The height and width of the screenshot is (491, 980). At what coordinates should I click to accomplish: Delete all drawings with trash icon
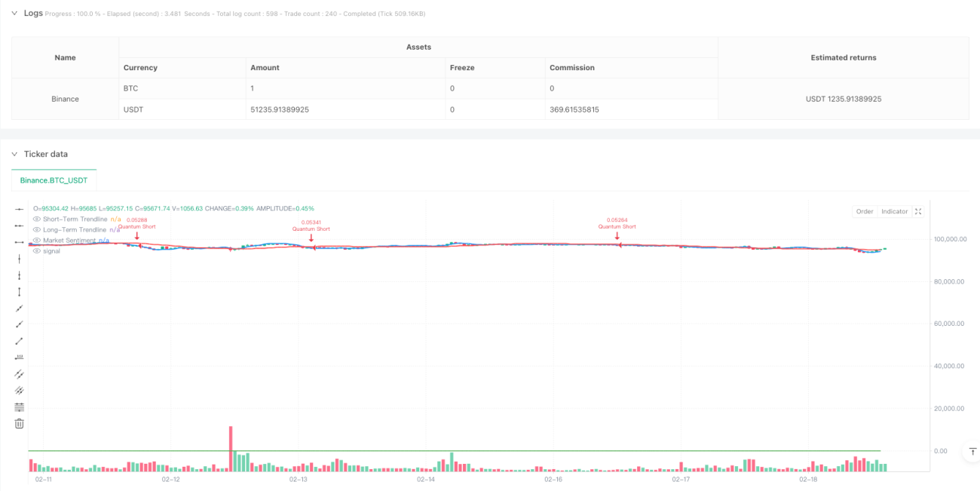pyautogui.click(x=20, y=424)
